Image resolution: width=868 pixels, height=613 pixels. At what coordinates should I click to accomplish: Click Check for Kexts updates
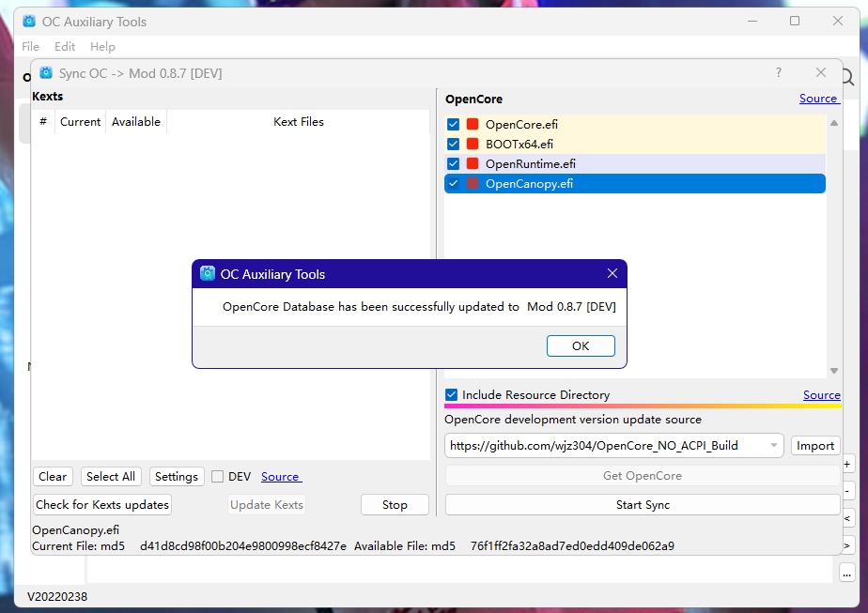click(102, 505)
